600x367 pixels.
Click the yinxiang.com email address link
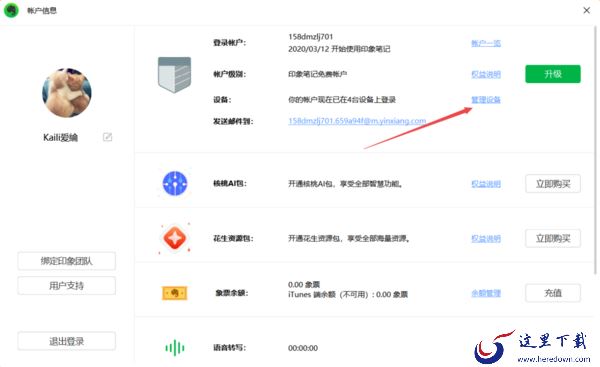[x=357, y=121]
